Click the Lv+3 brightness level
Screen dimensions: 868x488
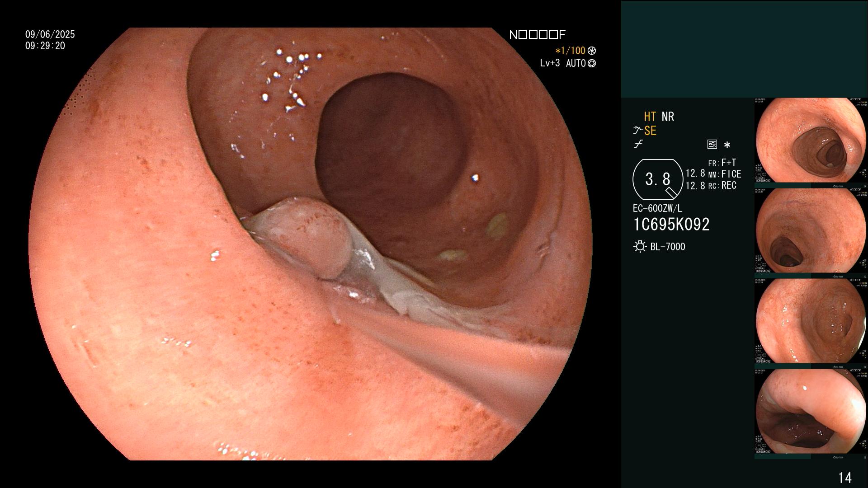click(x=550, y=63)
